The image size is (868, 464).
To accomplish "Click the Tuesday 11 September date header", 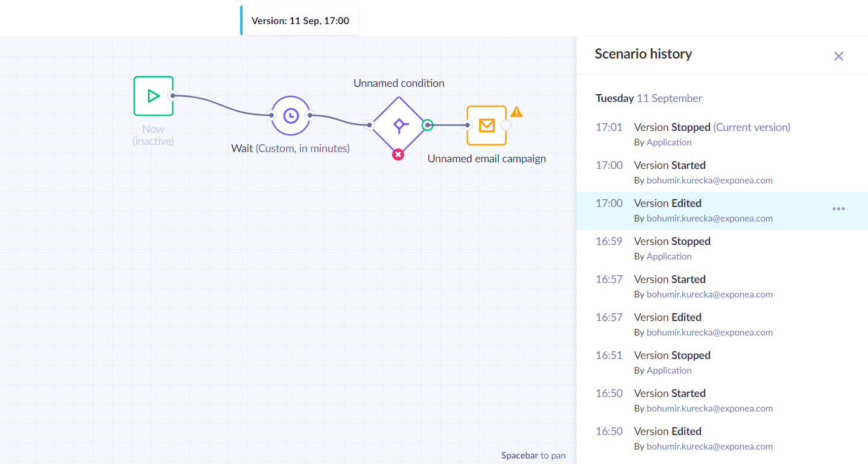I will click(x=649, y=98).
